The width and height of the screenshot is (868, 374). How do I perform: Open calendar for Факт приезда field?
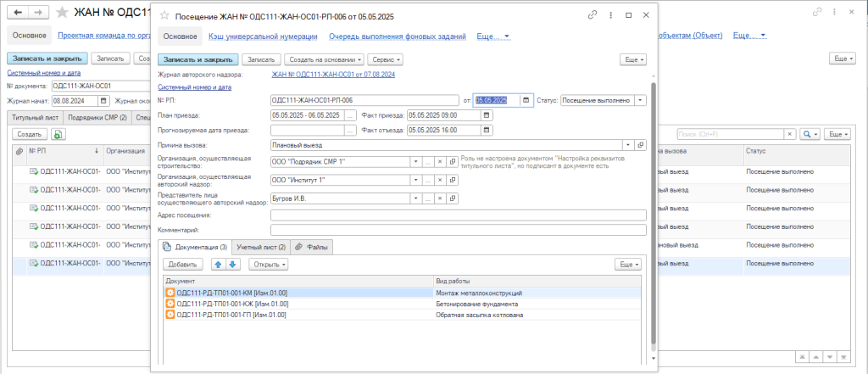486,115
